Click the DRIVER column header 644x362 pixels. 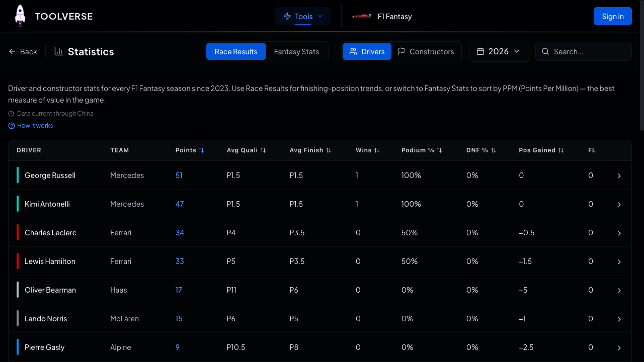[x=29, y=150]
